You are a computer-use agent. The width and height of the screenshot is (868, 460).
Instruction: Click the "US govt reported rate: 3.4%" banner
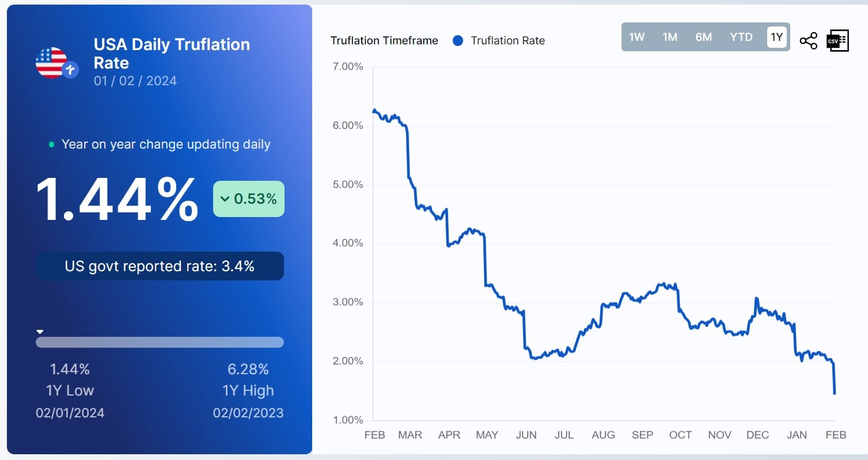click(x=160, y=266)
